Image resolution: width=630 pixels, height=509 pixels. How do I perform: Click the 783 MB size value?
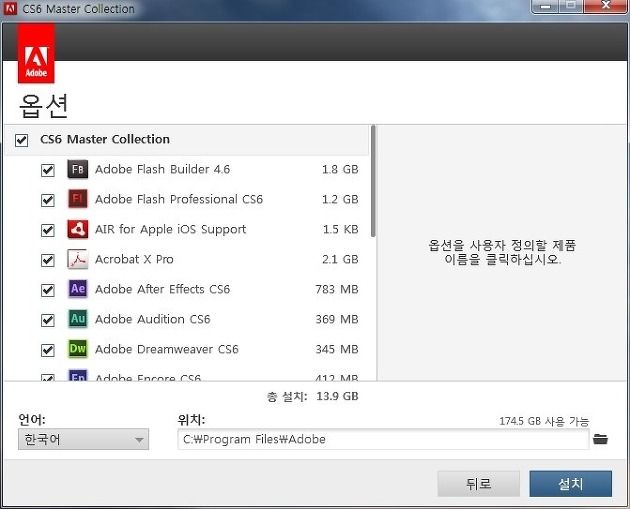337,289
